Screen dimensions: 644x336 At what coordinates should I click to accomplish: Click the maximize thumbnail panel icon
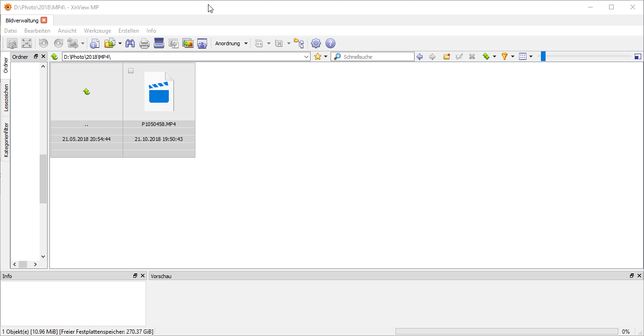(x=638, y=57)
